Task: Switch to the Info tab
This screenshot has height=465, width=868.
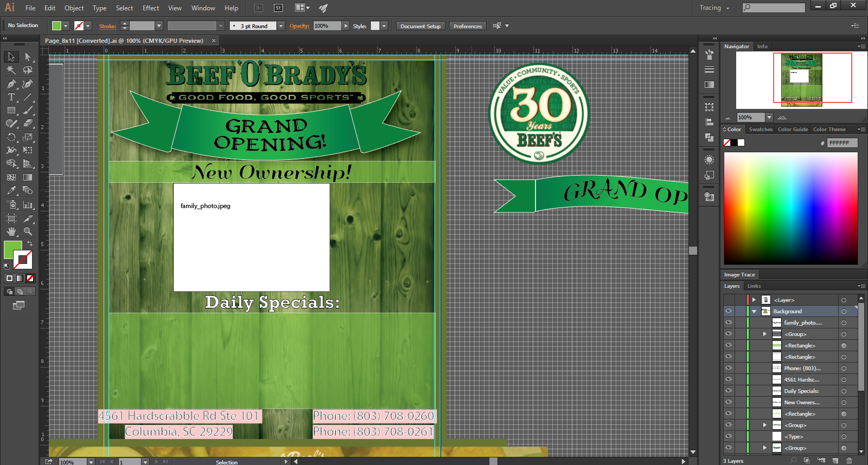Action: [x=762, y=47]
